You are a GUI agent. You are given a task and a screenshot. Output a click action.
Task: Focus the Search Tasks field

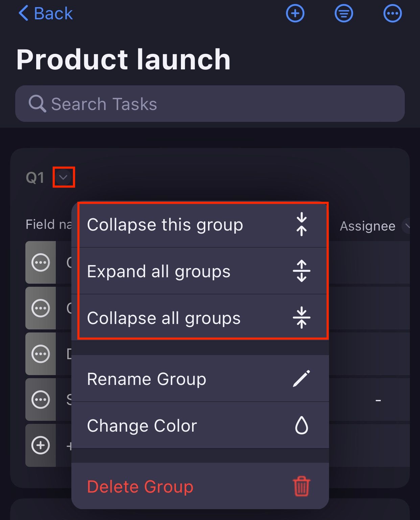coord(210,104)
